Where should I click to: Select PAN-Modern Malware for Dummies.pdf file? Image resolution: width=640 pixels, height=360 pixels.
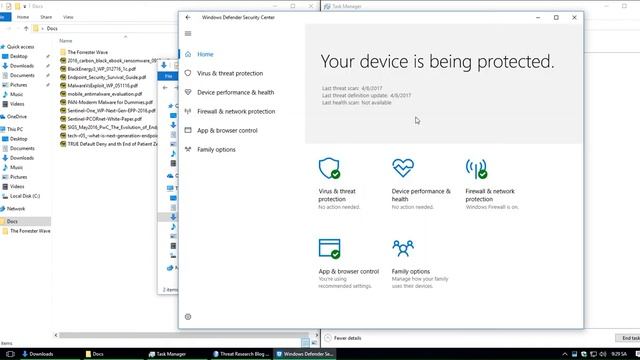click(110, 102)
